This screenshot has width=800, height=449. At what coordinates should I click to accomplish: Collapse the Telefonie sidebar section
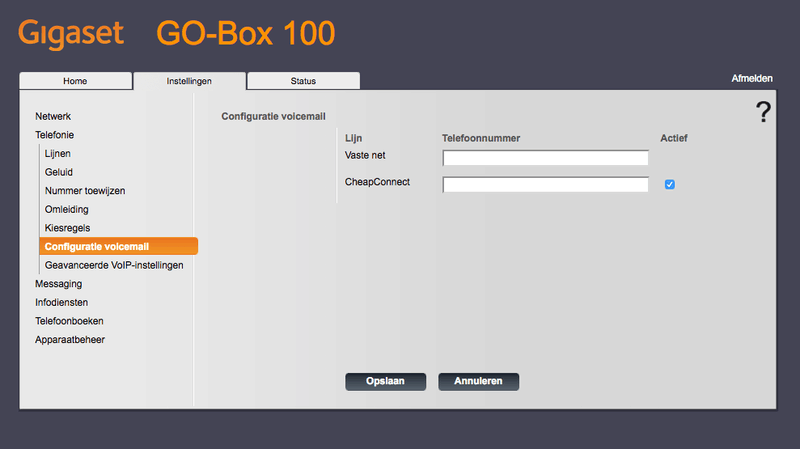click(55, 135)
